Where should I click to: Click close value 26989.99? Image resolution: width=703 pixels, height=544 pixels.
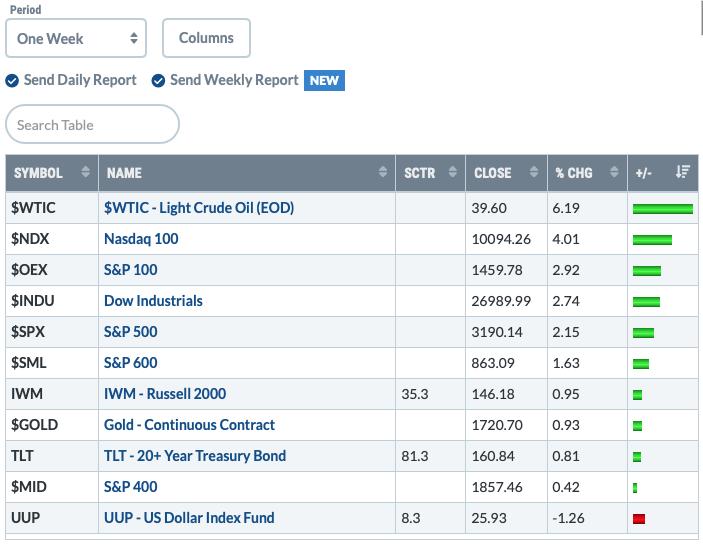(x=501, y=301)
